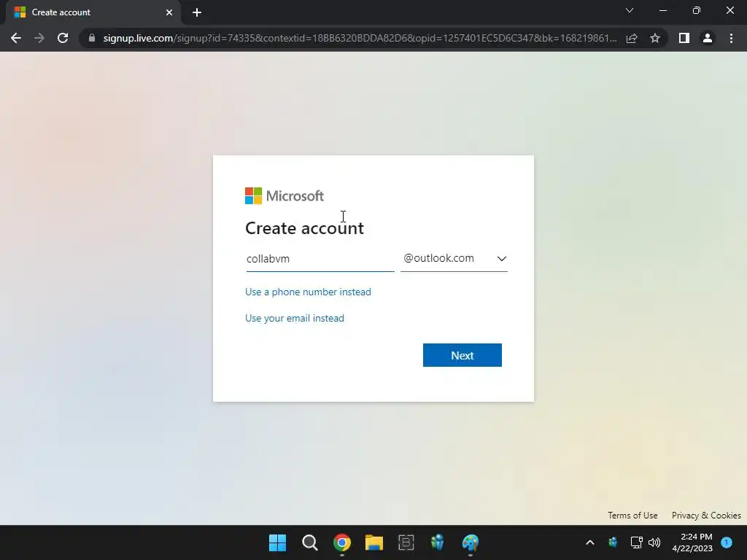Click the two-people taskbar icon

(438, 542)
